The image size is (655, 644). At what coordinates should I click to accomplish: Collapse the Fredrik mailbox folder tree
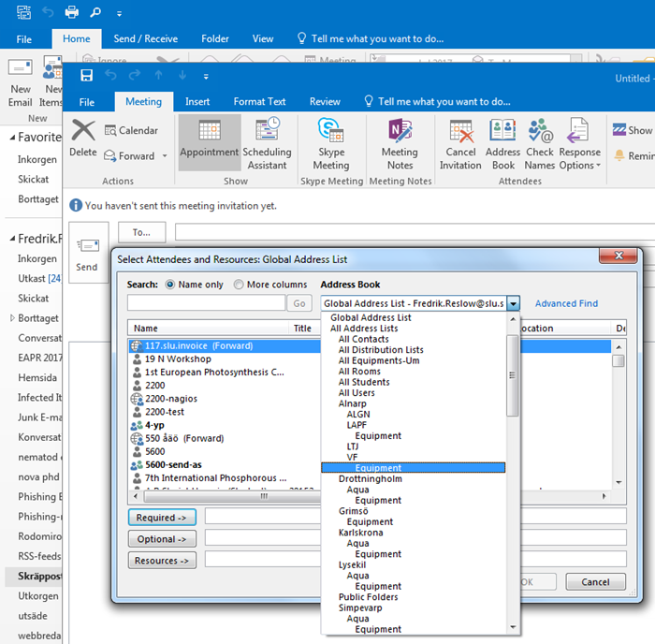pyautogui.click(x=12, y=239)
